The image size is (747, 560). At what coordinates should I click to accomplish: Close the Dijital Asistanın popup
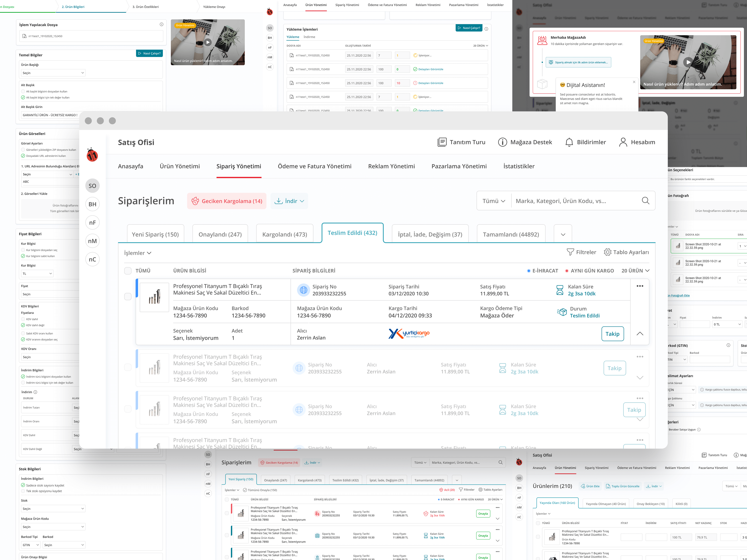(x=634, y=82)
